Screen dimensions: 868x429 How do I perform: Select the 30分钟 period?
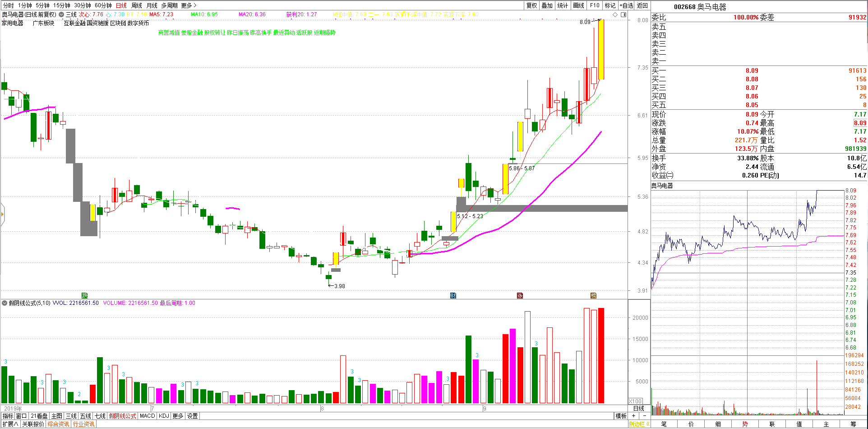coord(83,5)
